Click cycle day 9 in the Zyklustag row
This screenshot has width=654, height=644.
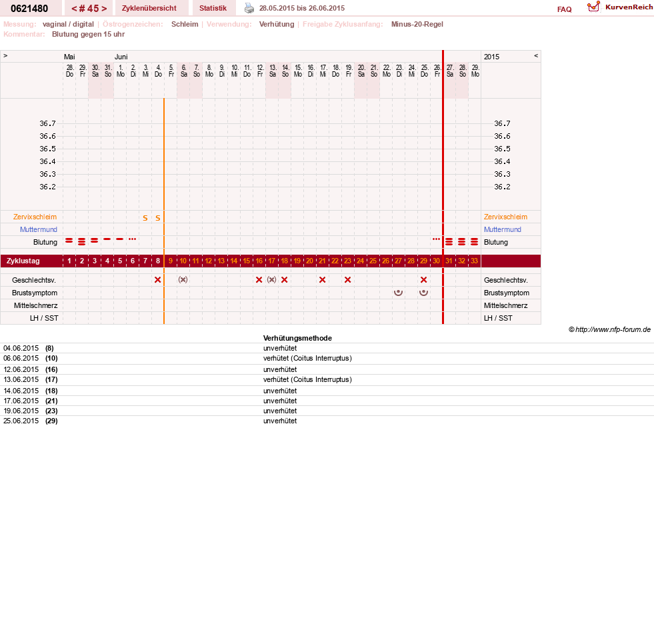[171, 261]
